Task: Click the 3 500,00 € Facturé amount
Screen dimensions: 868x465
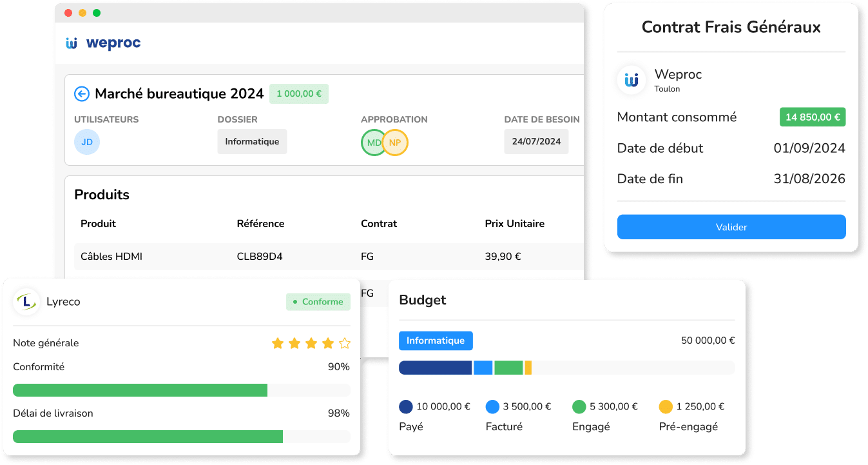Action: point(527,406)
